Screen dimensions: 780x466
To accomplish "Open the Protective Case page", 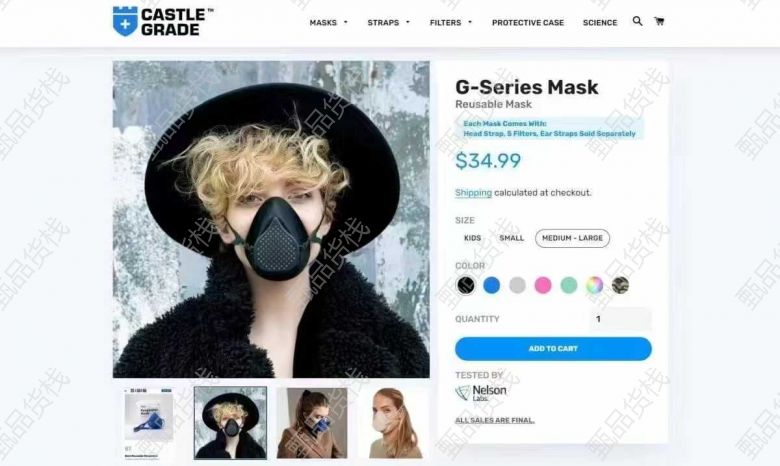I will click(528, 23).
